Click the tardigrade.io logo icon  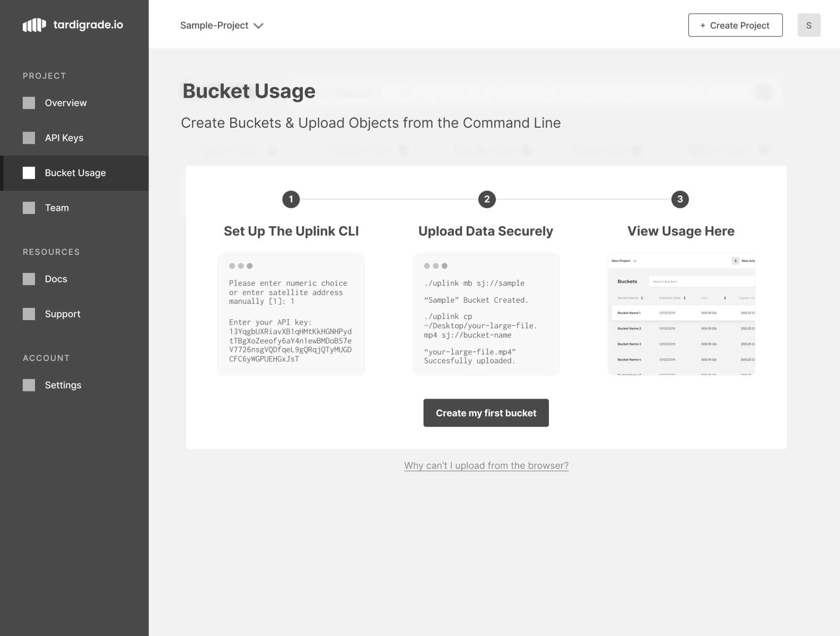[34, 25]
